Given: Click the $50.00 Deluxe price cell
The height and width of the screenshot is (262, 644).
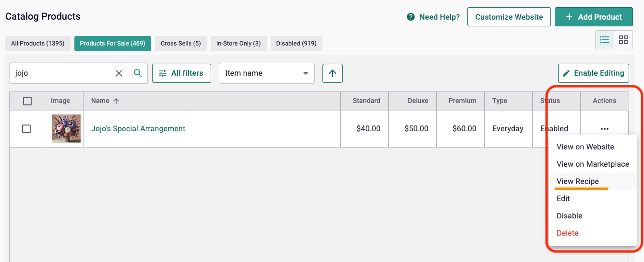Looking at the screenshot, I should click(x=412, y=129).
